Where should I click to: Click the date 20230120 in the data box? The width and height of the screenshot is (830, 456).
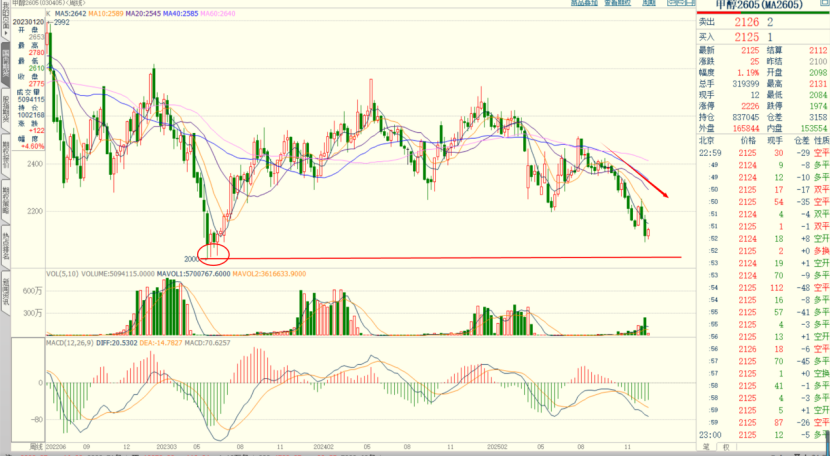click(29, 22)
